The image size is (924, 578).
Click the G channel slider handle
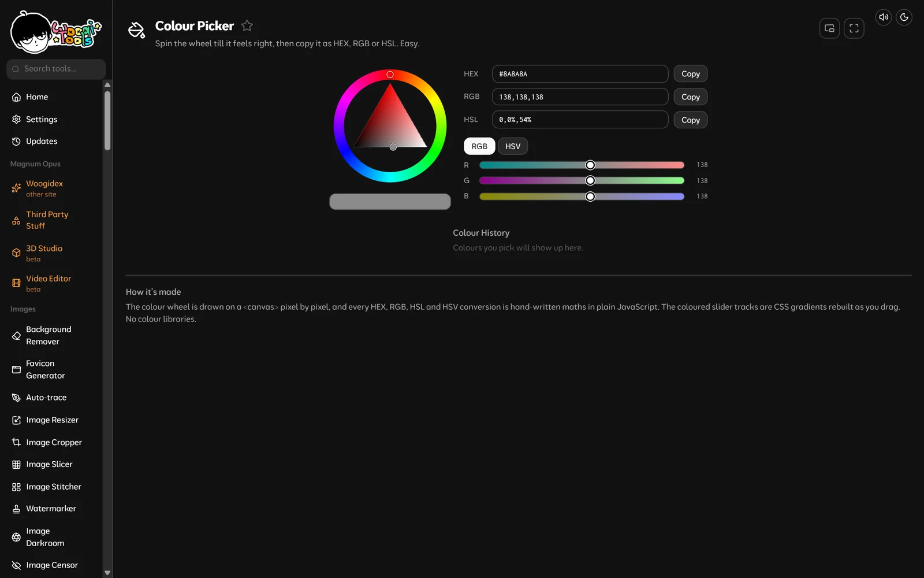click(x=590, y=181)
